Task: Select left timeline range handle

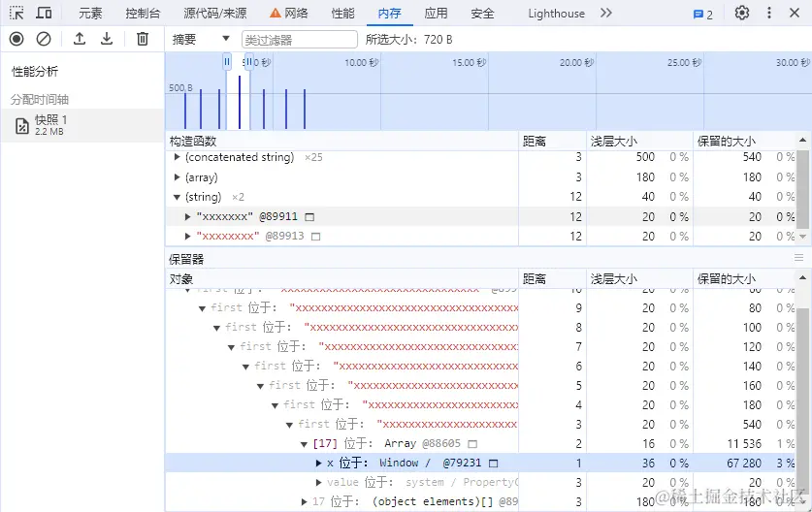Action: point(227,62)
